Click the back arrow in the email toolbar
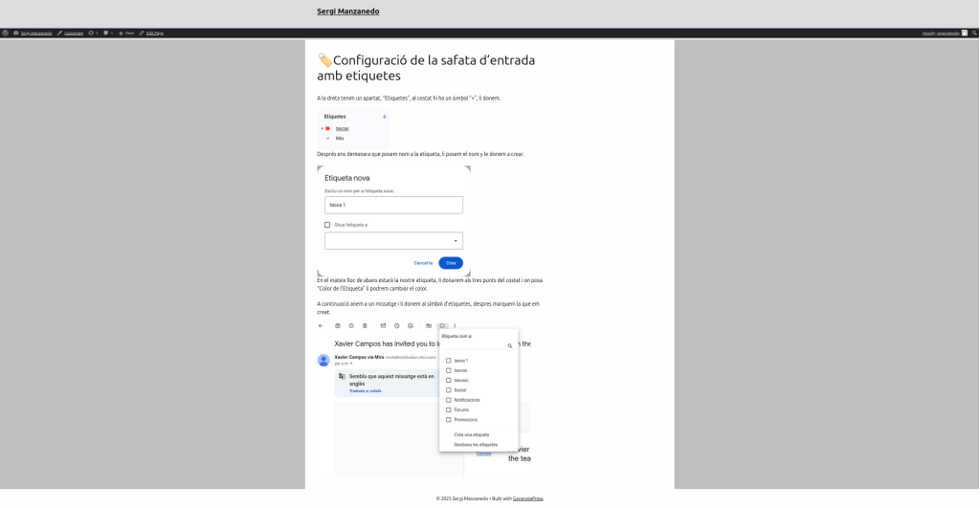Screen dimensions: 980x508 point(321,326)
